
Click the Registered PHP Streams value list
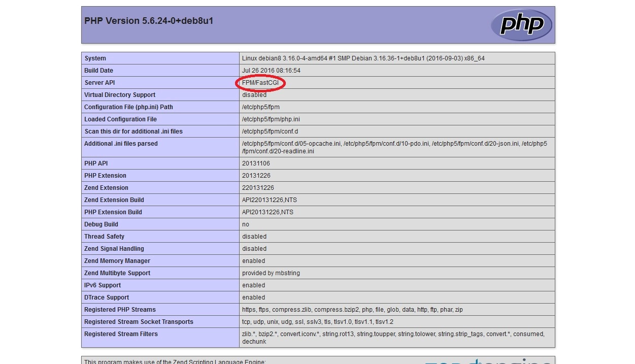352,310
